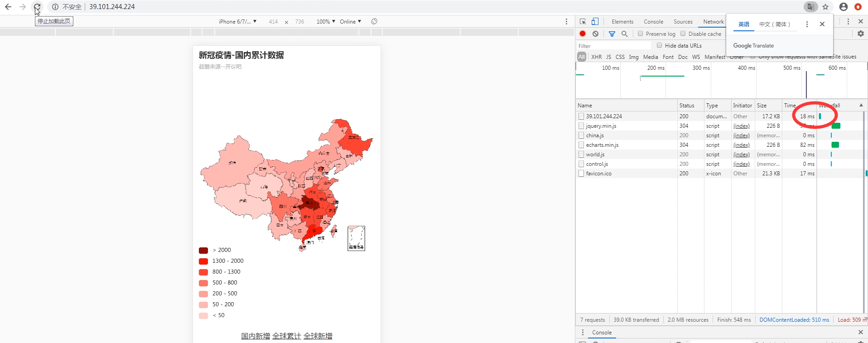This screenshot has width=868, height=343.
Task: Enable the Preserve log checkbox
Action: pos(640,34)
